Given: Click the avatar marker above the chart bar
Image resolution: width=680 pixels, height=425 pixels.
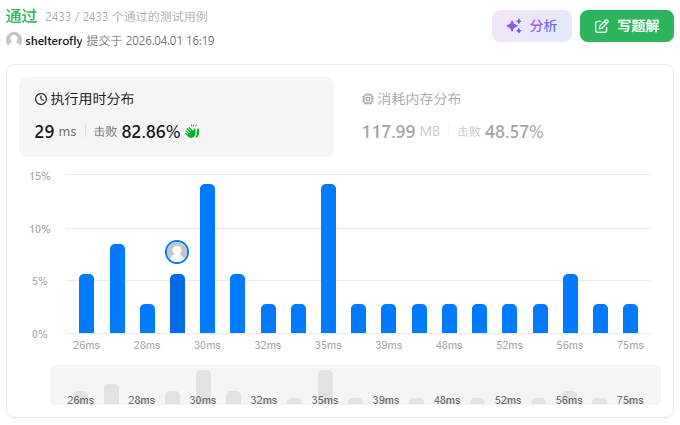Looking at the screenshot, I should click(x=177, y=252).
